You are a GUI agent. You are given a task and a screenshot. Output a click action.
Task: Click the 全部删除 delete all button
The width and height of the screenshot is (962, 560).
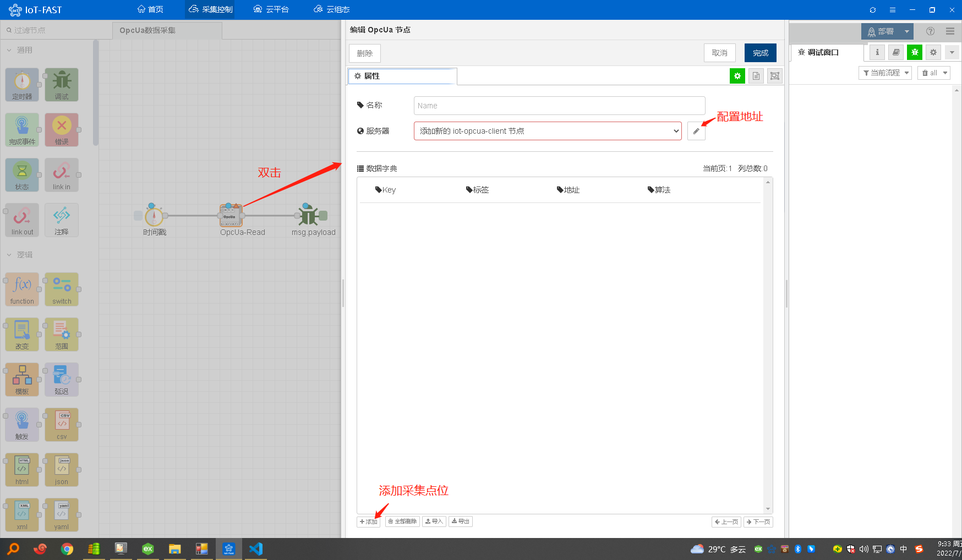[x=402, y=521]
